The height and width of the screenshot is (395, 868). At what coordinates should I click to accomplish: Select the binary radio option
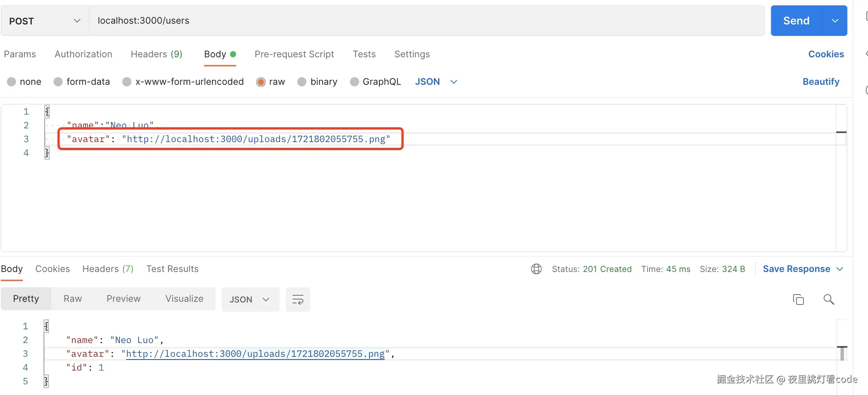302,82
